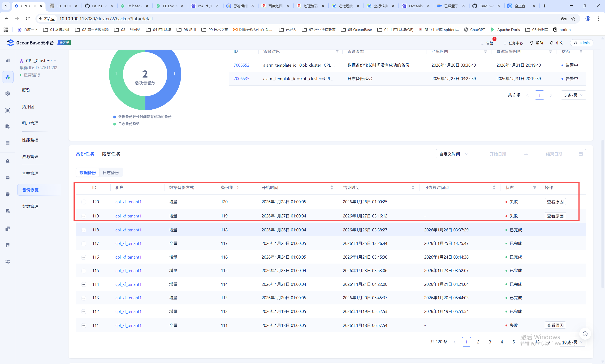605x364 pixels.
Task: Click the status (状态) column filter icon
Action: tap(534, 188)
